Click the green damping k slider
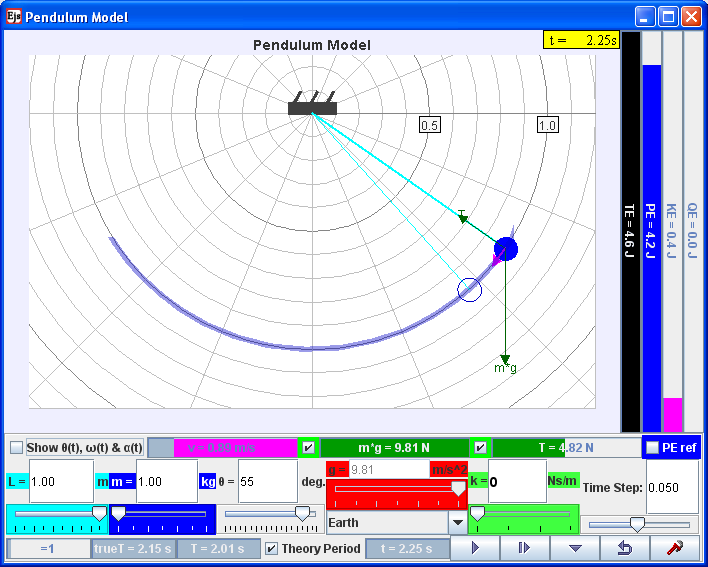Viewport: 708px width, 567px height. tap(523, 519)
